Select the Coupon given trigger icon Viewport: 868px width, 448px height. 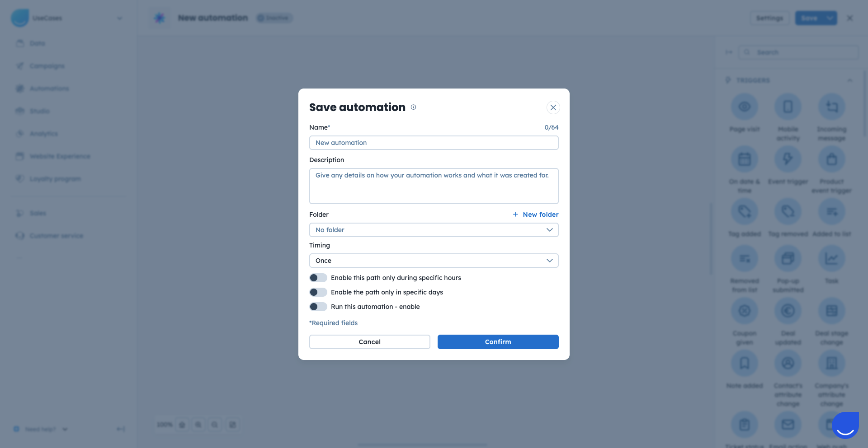tap(744, 311)
